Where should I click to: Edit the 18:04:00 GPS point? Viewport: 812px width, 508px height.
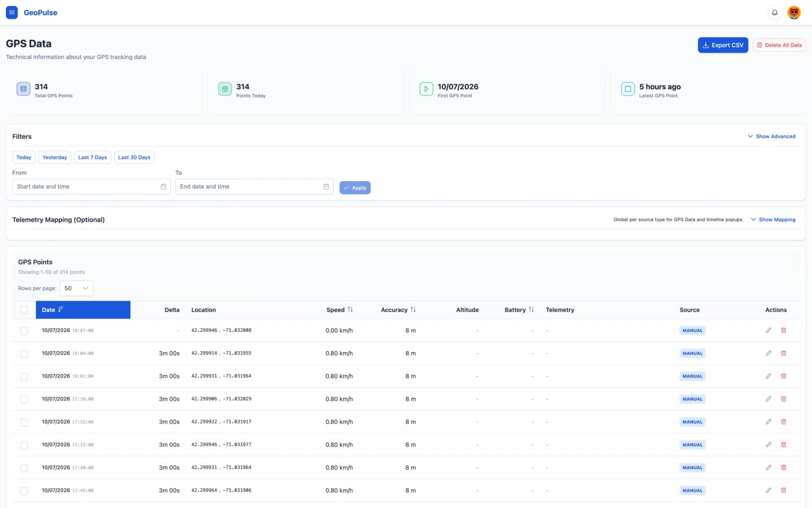pos(768,353)
